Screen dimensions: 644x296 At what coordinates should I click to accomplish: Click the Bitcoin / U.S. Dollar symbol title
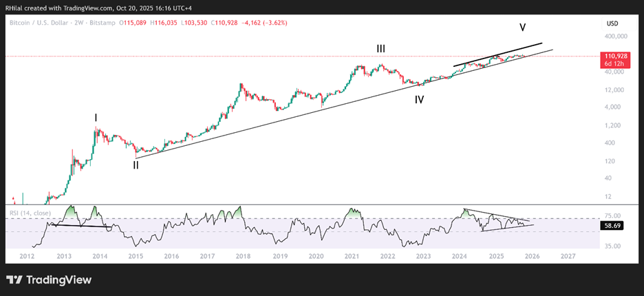coord(39,23)
